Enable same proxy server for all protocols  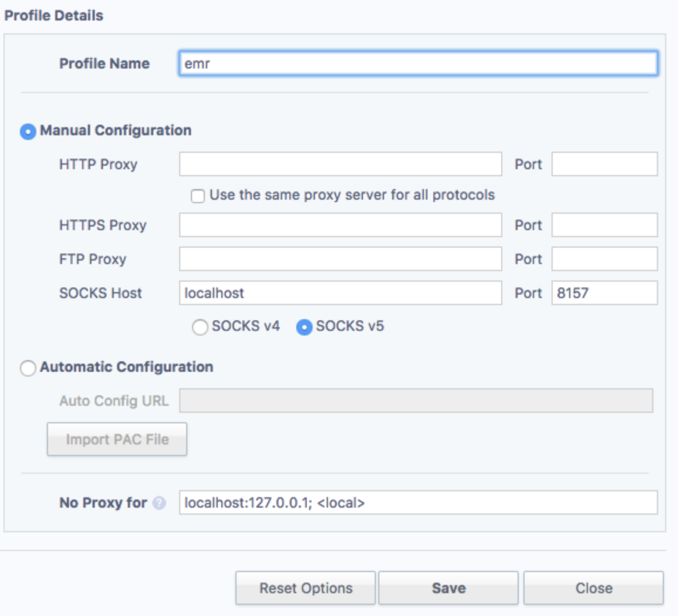[x=198, y=196]
